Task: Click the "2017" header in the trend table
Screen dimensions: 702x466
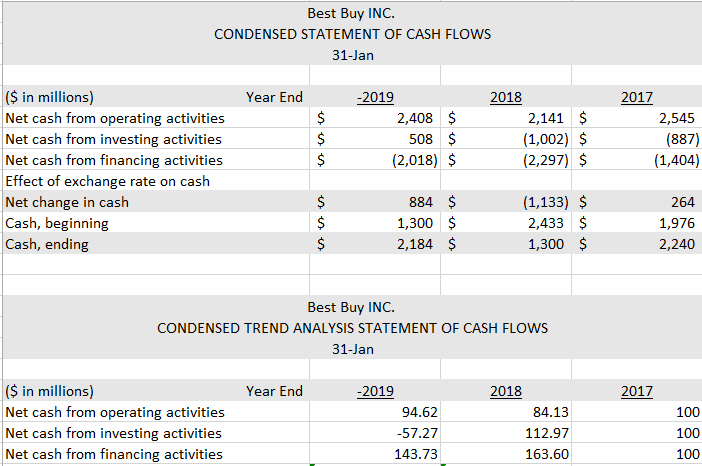Action: tap(636, 391)
